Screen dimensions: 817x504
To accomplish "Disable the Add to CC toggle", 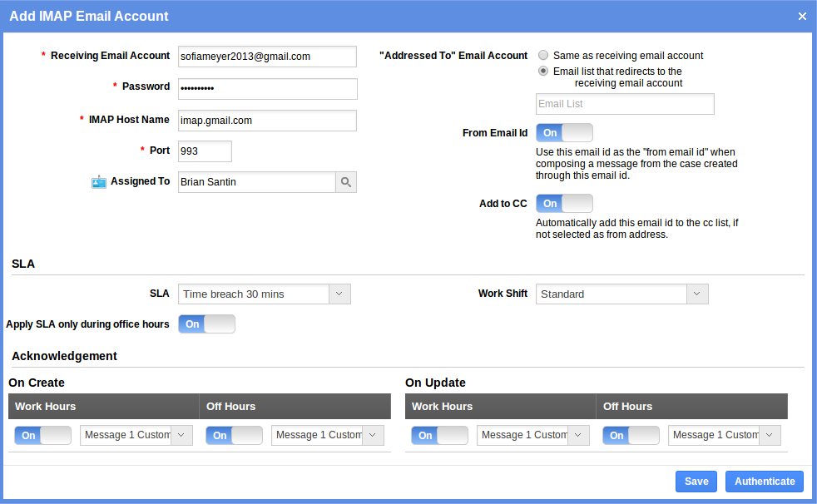I will tap(564, 203).
